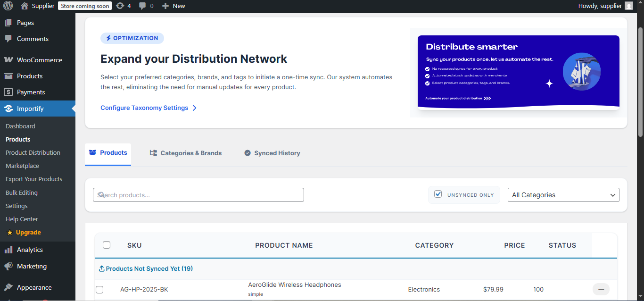The width and height of the screenshot is (644, 301).
Task: Click the Products archive icon in sidebar
Action: pyautogui.click(x=8, y=76)
